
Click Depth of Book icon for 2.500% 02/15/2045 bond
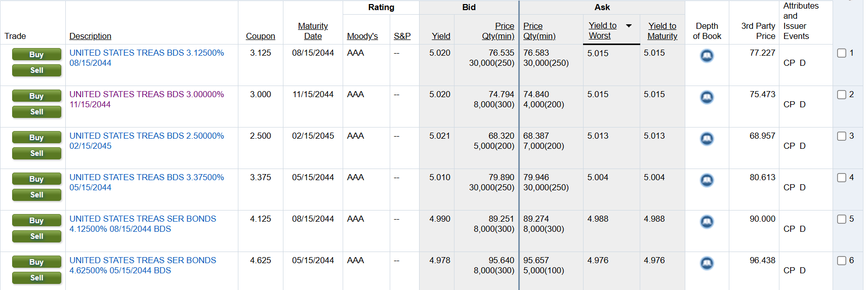click(x=707, y=139)
